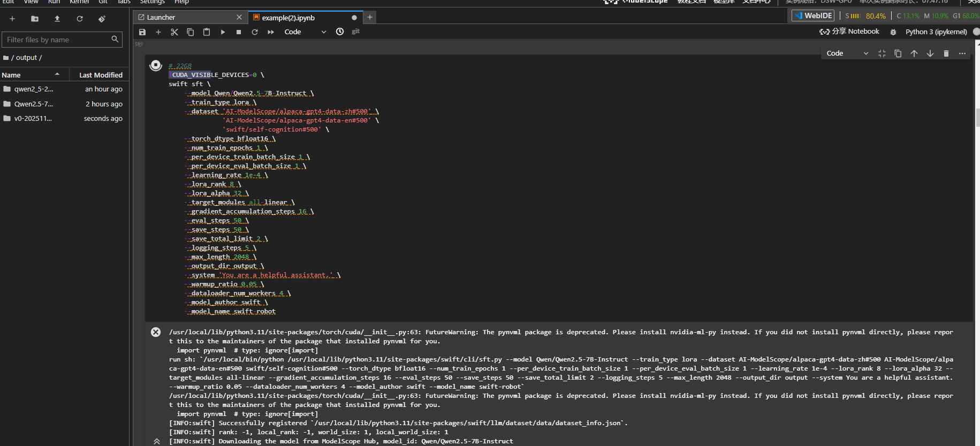Collapse the cell with cell toolbar icon
980x446 pixels.
point(882,53)
